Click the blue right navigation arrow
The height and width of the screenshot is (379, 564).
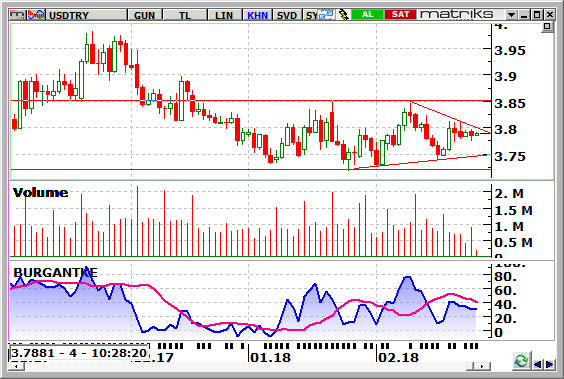[x=549, y=365]
